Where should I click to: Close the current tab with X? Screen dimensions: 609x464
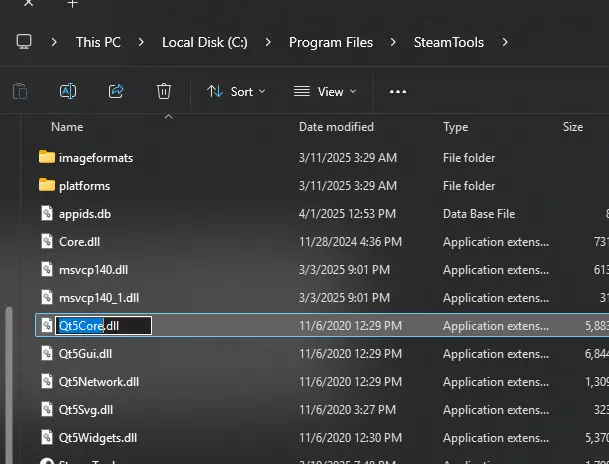click(x=28, y=3)
